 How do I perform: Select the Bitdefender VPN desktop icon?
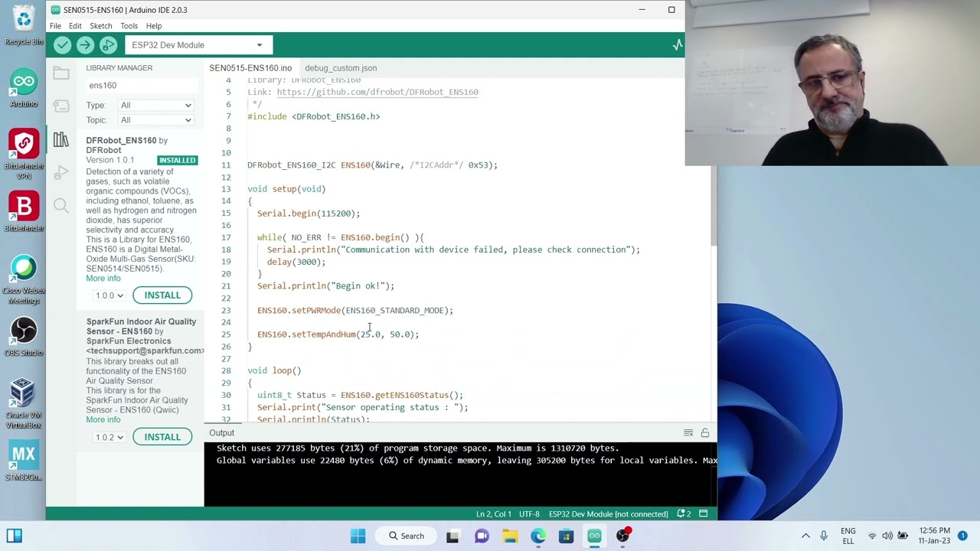click(x=24, y=155)
